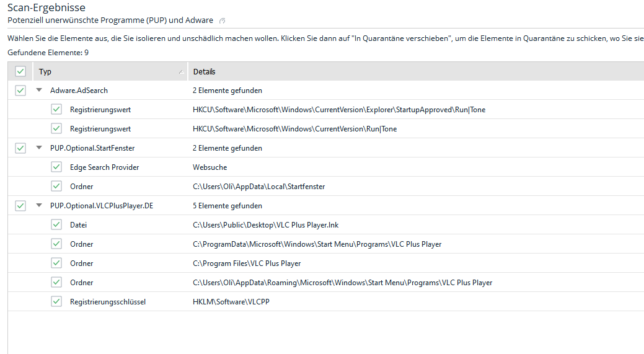Uncheck the Adware.AdSearch group checkbox
Viewport: 644px width, 354px height.
20,91
